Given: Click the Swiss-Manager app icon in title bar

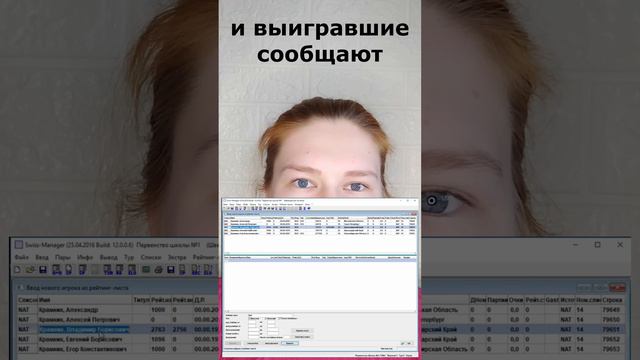Looking at the screenshot, I should pos(18,245).
